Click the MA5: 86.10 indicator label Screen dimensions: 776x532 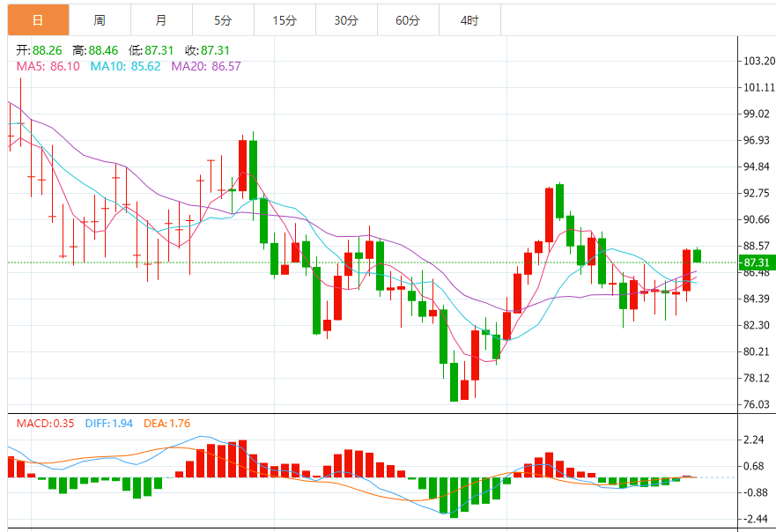pos(48,66)
